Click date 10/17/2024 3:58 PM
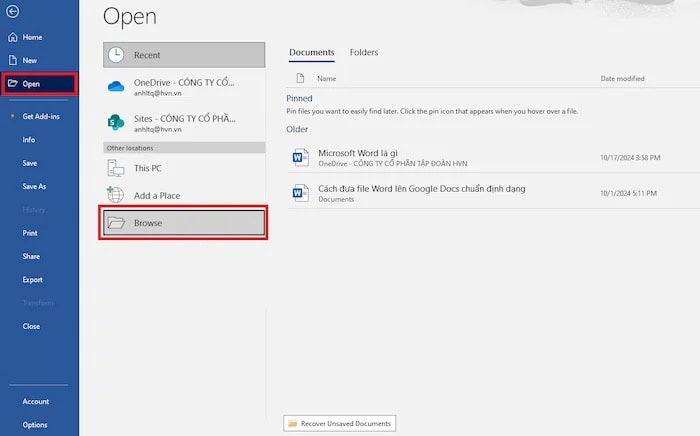700x436 pixels. pyautogui.click(x=630, y=158)
